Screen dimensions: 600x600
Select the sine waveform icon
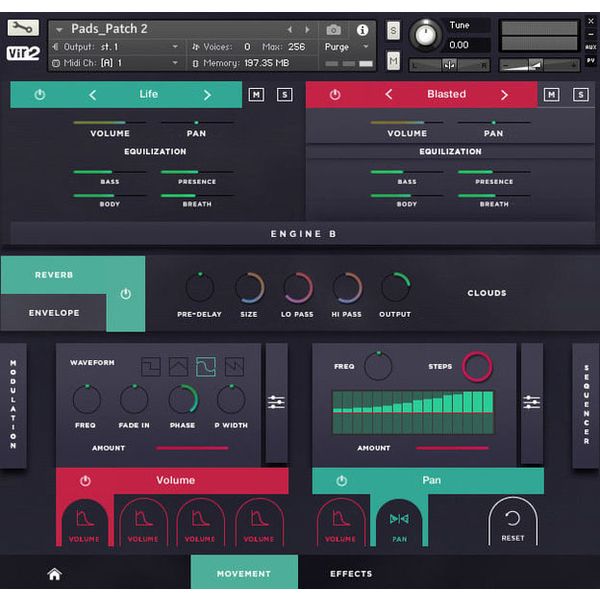206,367
